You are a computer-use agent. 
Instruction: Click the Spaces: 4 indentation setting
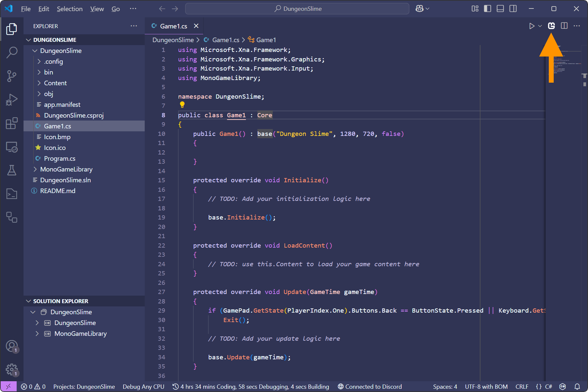(x=445, y=386)
